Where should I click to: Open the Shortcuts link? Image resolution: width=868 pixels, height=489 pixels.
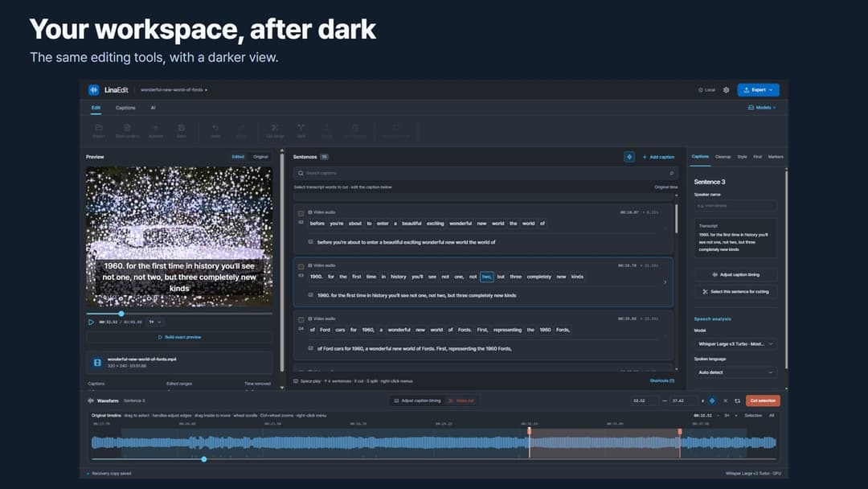662,381
